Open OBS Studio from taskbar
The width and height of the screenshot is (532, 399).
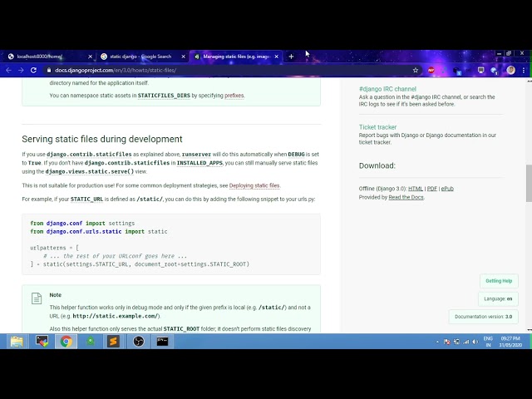[x=139, y=342]
